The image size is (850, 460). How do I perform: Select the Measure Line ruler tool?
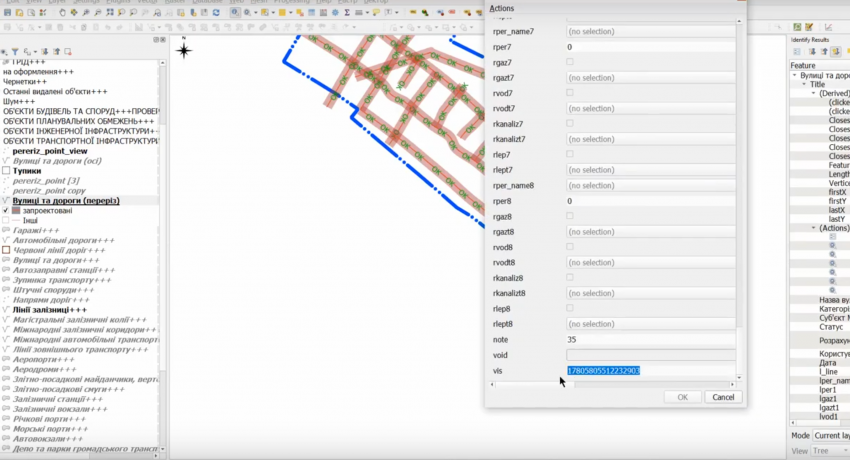coord(359,12)
